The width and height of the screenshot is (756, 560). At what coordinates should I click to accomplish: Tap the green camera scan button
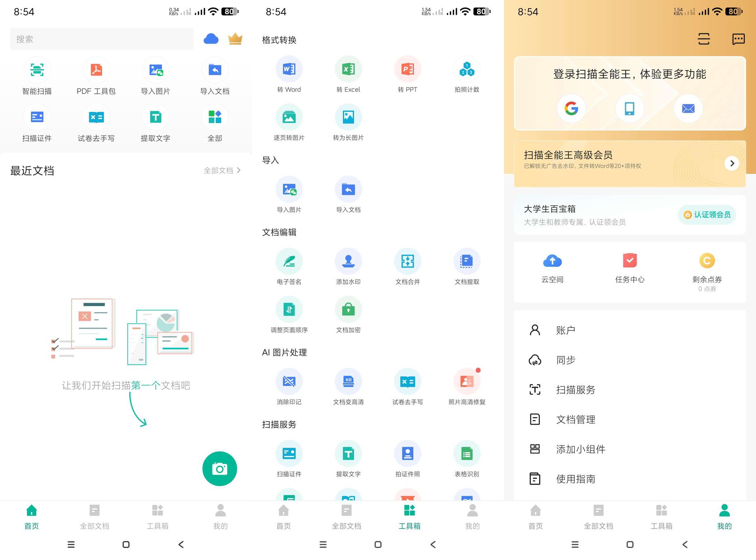pyautogui.click(x=219, y=468)
